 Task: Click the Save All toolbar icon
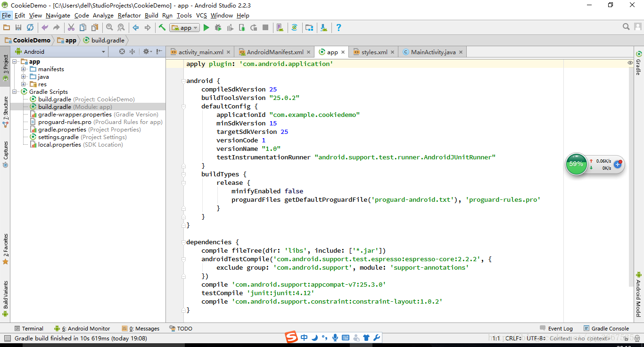tap(18, 28)
